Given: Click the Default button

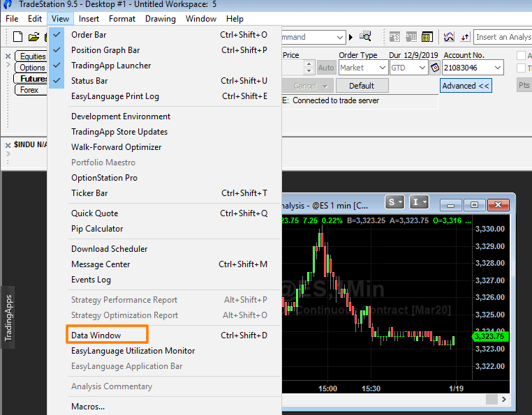Looking at the screenshot, I should coord(362,86).
